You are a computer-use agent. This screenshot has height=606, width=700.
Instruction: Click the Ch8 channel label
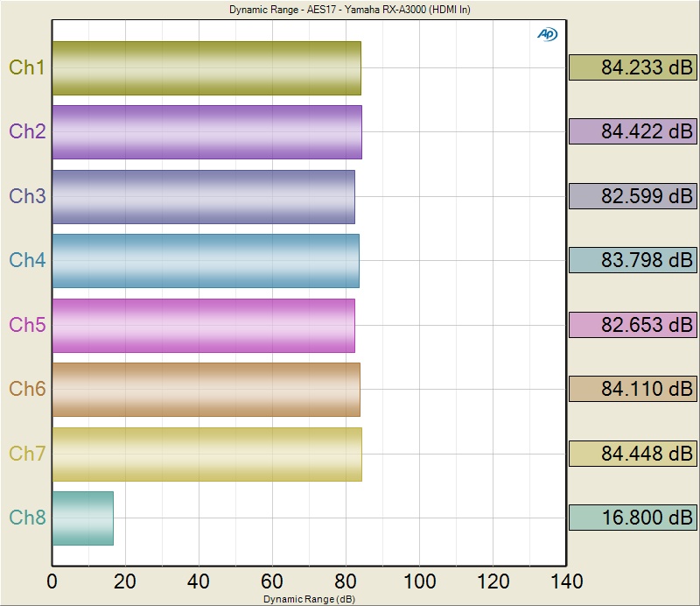pyautogui.click(x=27, y=518)
